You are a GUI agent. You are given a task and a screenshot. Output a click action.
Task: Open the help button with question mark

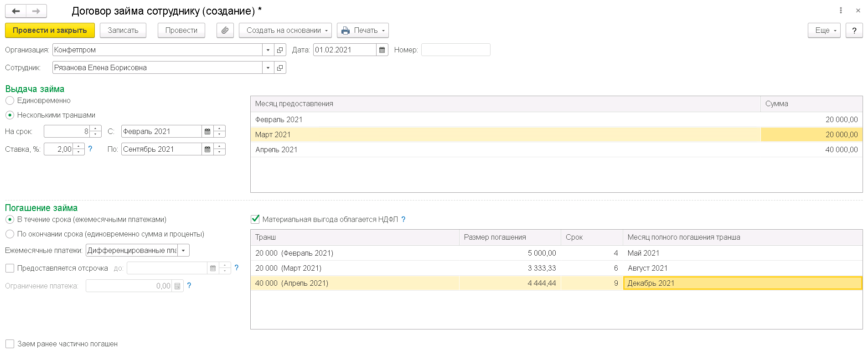pyautogui.click(x=854, y=31)
